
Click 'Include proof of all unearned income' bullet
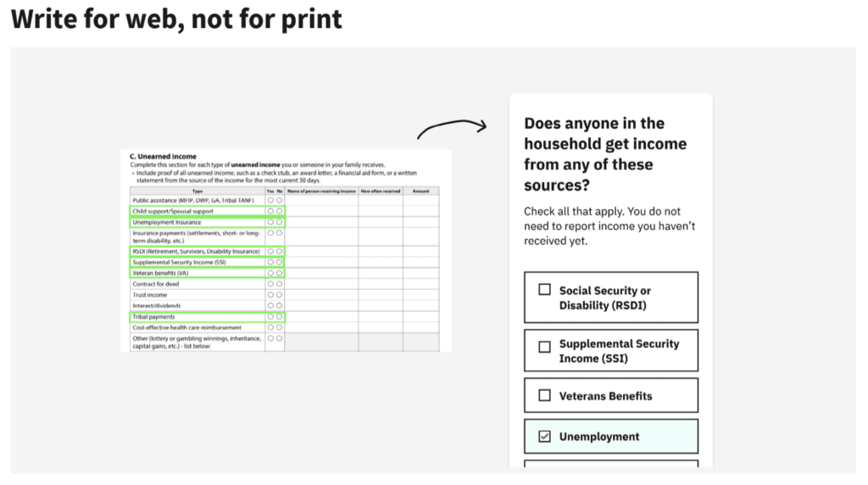click(275, 176)
